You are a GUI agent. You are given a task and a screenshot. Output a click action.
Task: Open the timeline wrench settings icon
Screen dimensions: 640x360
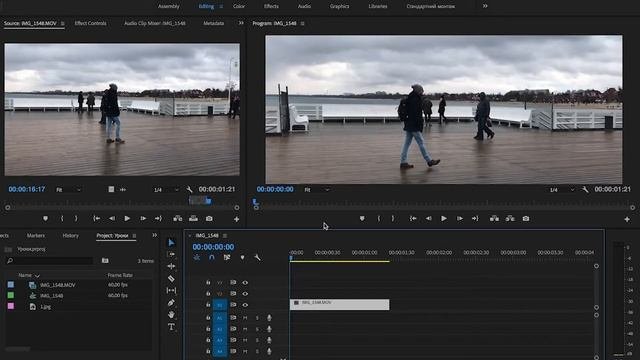257,258
